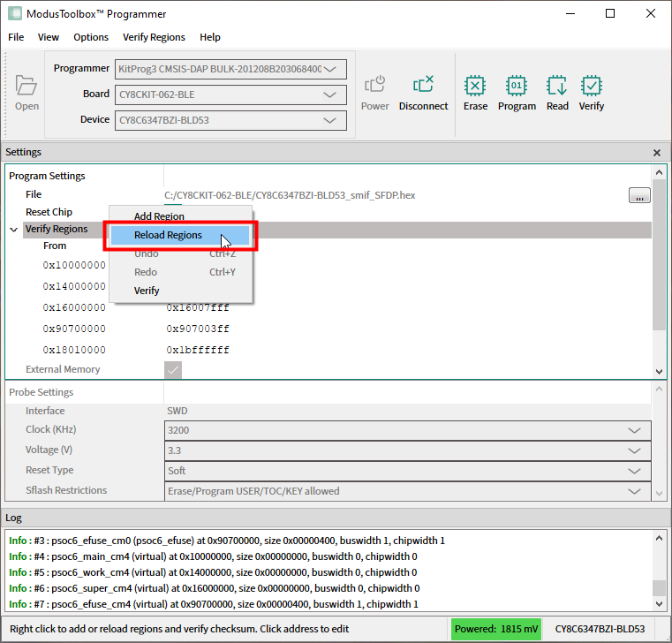Click the Open file icon
The height and width of the screenshot is (643, 672).
click(26, 86)
